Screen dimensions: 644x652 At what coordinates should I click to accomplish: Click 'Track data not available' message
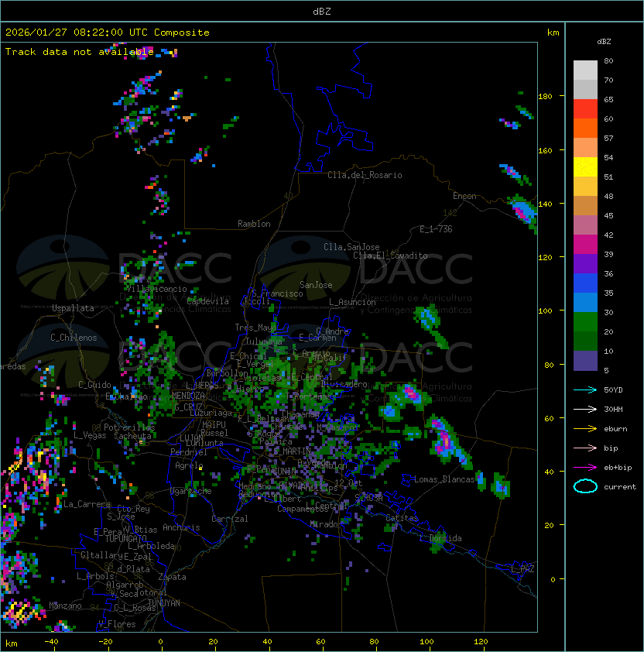coord(80,52)
